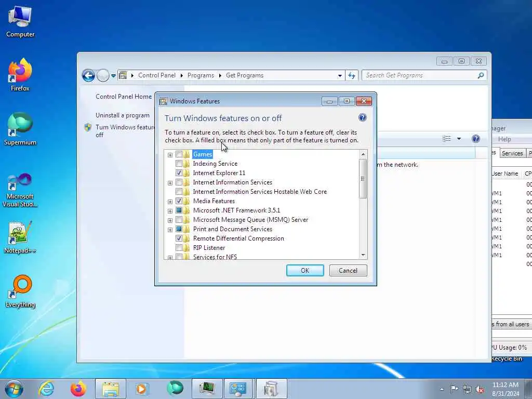Click the search magnifier in Get Programs

tap(481, 75)
